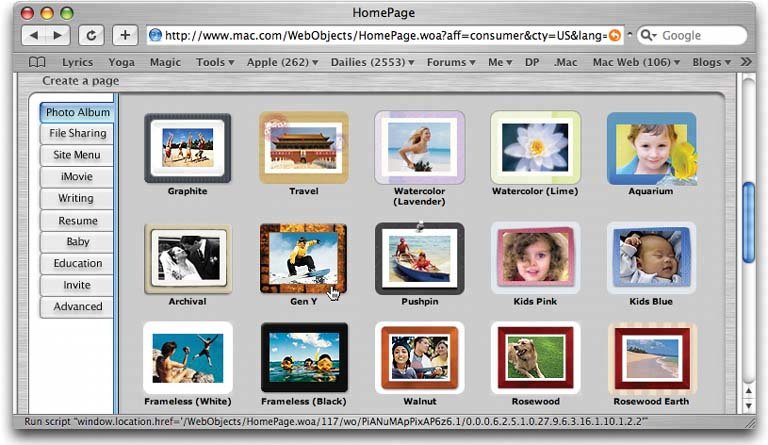Expand the Apple (262) bookmark folder
The height and width of the screenshot is (445, 768).
point(283,62)
